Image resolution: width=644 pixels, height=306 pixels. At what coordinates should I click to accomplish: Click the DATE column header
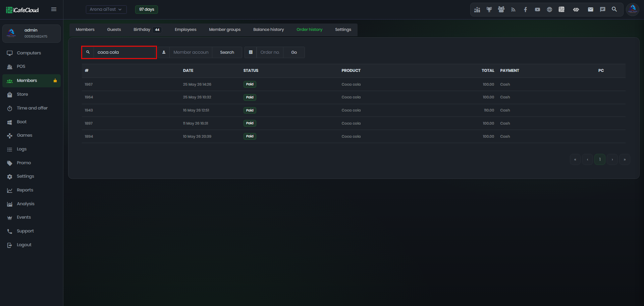[x=188, y=71]
